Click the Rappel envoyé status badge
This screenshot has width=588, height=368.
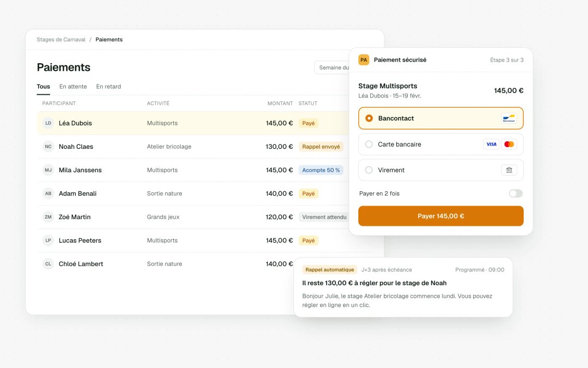tap(321, 147)
